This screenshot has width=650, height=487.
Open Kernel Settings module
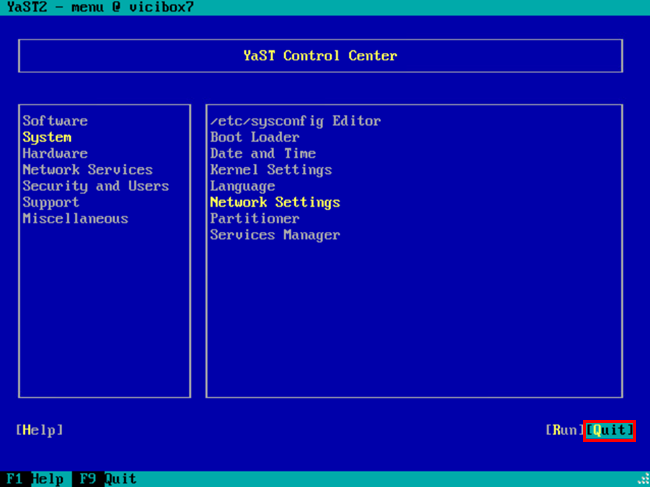tap(271, 170)
